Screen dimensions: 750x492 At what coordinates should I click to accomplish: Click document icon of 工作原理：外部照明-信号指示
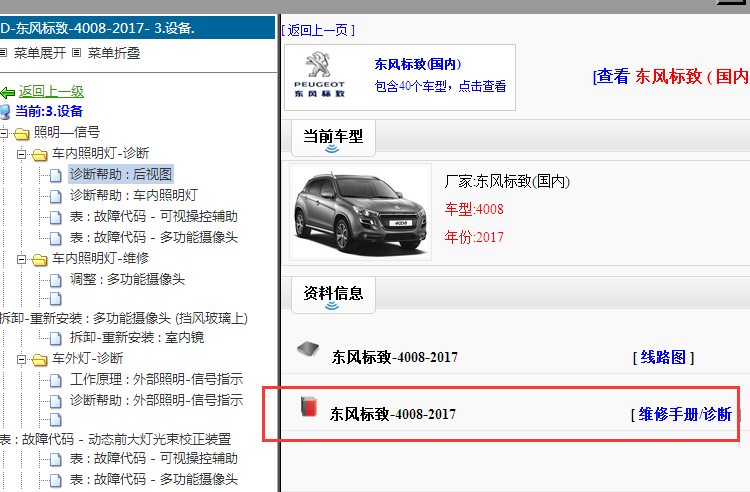56,381
